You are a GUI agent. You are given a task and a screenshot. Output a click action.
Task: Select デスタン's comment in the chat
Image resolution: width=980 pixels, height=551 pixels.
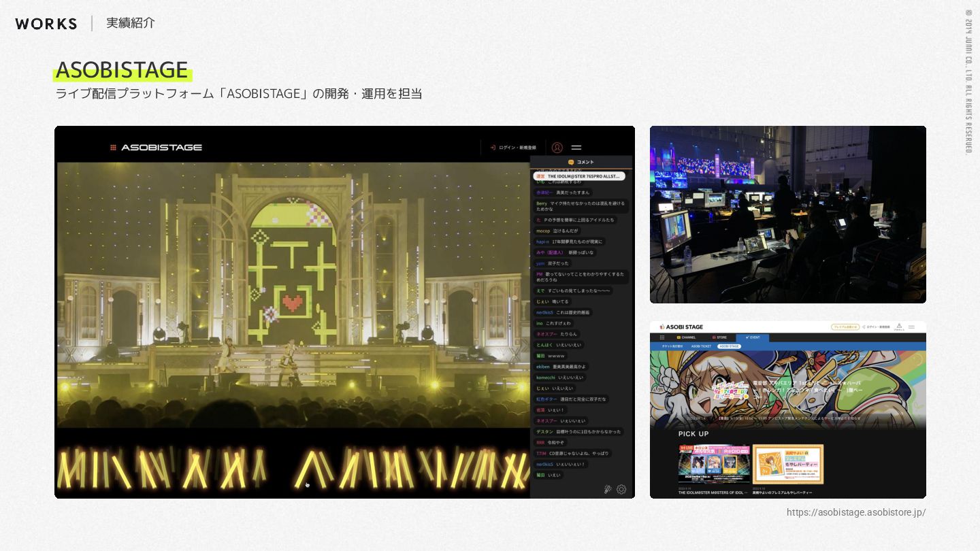[578, 432]
